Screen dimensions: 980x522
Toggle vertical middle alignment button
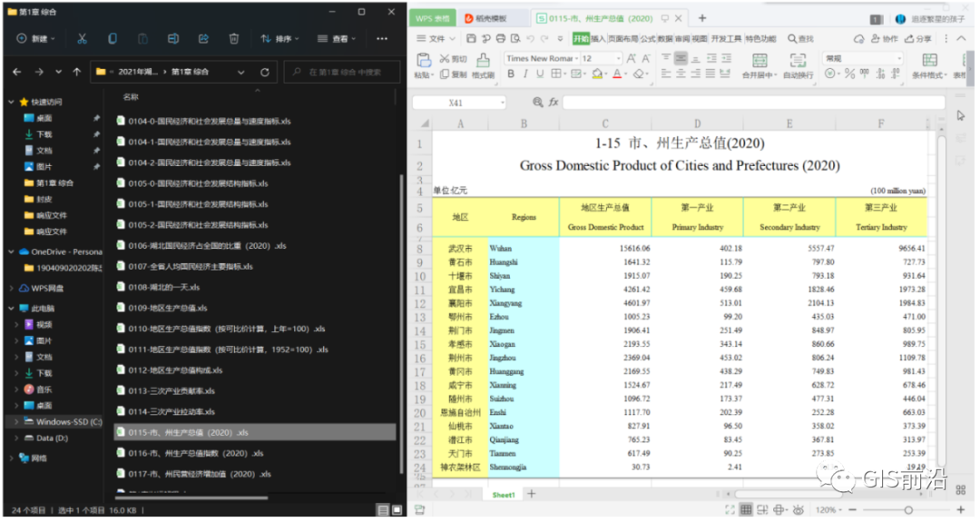[681, 58]
